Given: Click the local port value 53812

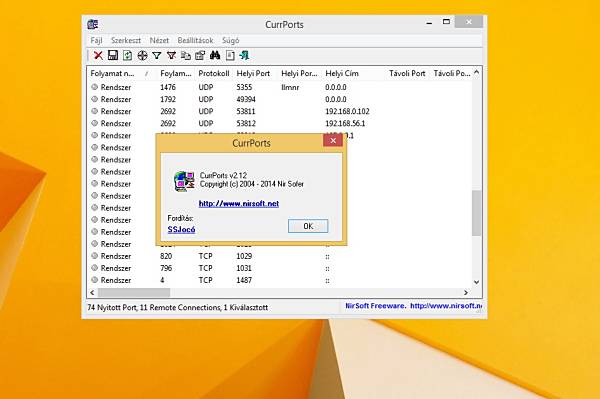Looking at the screenshot, I should (246, 124).
